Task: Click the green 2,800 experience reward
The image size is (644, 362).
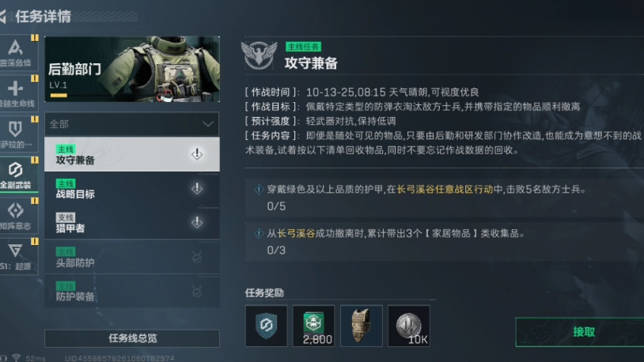Action: 313,326
